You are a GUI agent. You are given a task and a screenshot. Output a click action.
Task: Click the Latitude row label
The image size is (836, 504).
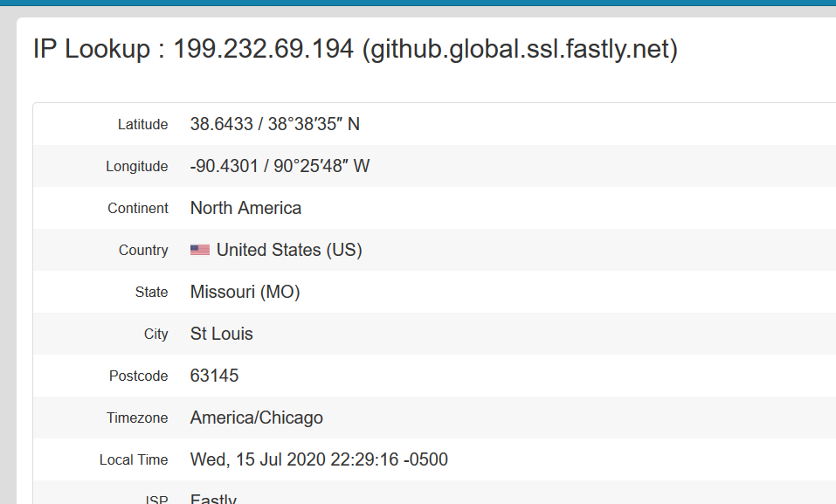(143, 124)
